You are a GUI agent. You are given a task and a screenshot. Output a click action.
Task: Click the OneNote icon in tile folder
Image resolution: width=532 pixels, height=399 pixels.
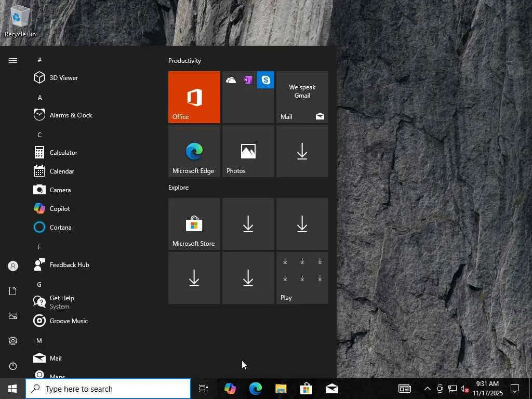pos(248,80)
